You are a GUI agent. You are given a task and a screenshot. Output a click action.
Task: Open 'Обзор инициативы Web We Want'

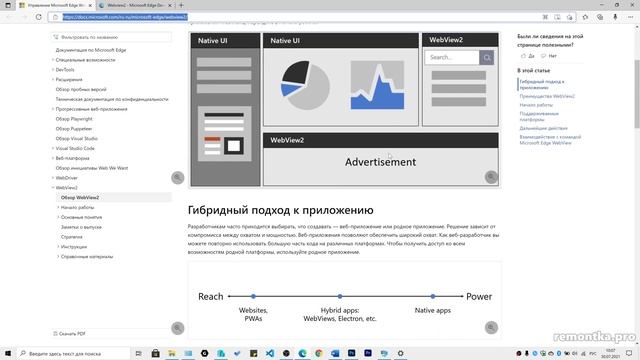point(92,168)
